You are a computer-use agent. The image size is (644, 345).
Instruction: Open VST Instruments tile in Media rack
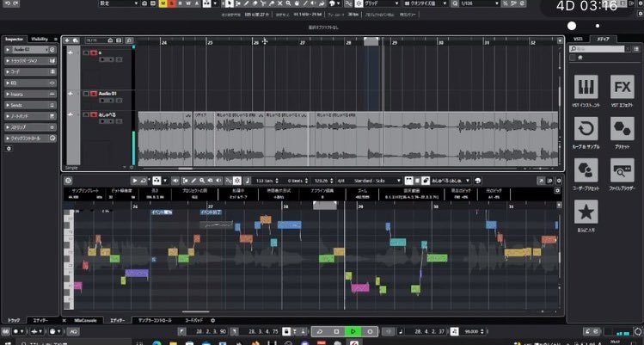coord(586,87)
